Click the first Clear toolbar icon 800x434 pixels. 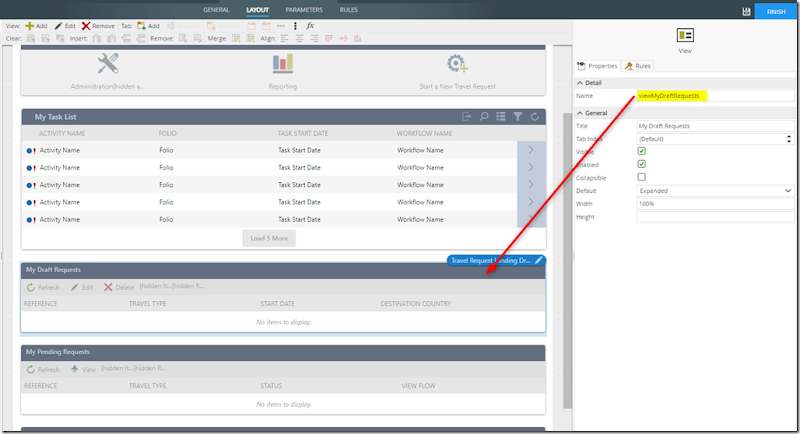coord(31,38)
